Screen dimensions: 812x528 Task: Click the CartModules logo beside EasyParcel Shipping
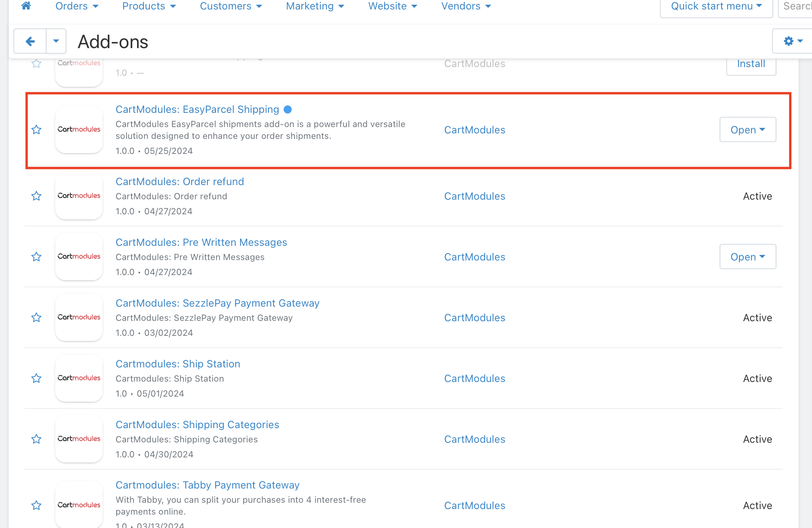point(79,129)
